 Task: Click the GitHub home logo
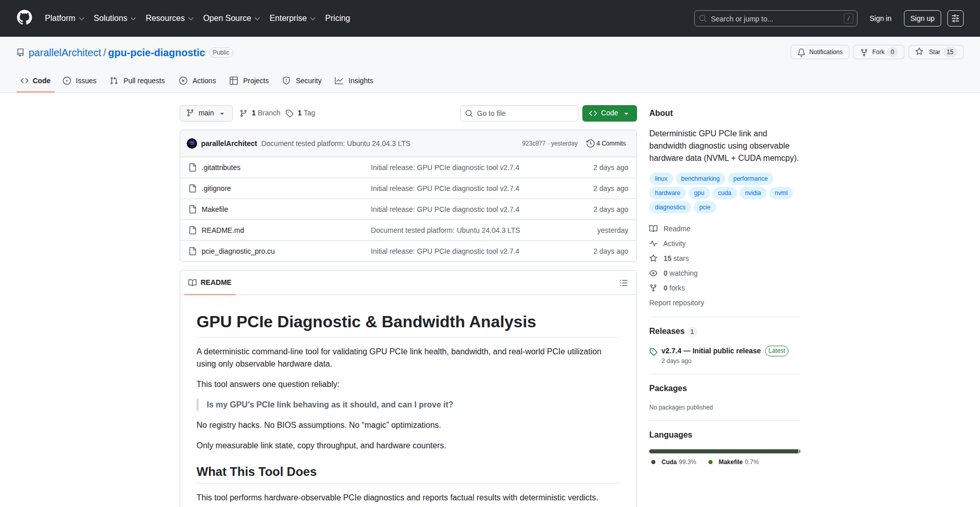coord(23,18)
